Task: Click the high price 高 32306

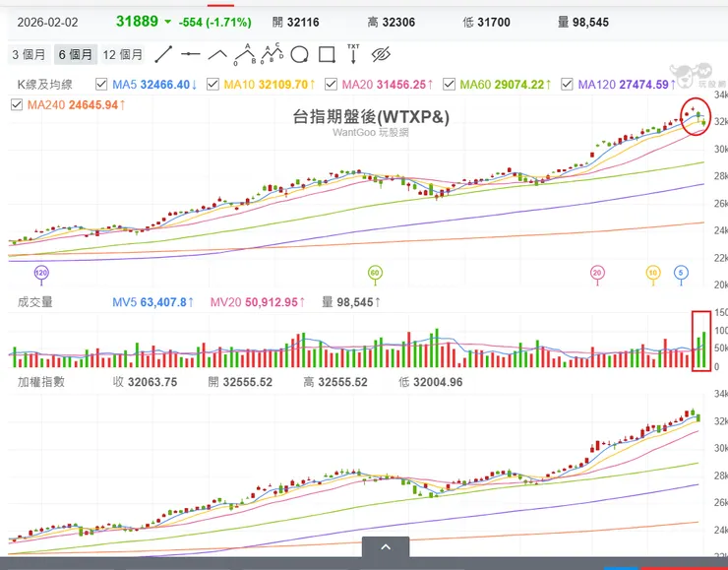Action: tap(392, 22)
